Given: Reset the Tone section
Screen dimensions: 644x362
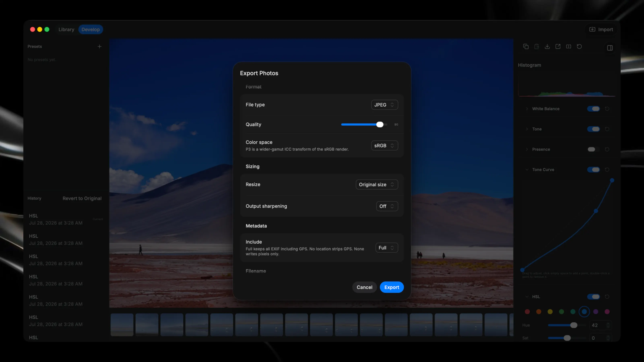Looking at the screenshot, I should (x=607, y=129).
